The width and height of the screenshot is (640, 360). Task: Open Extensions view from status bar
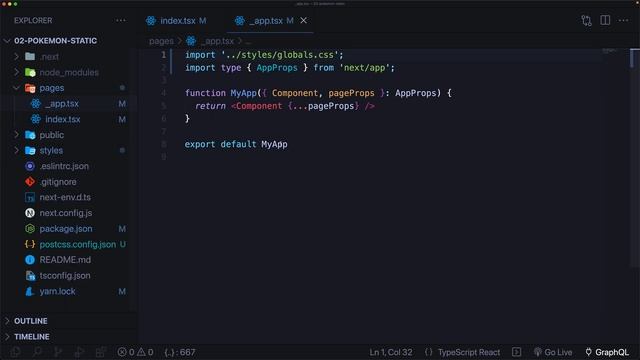(x=100, y=352)
